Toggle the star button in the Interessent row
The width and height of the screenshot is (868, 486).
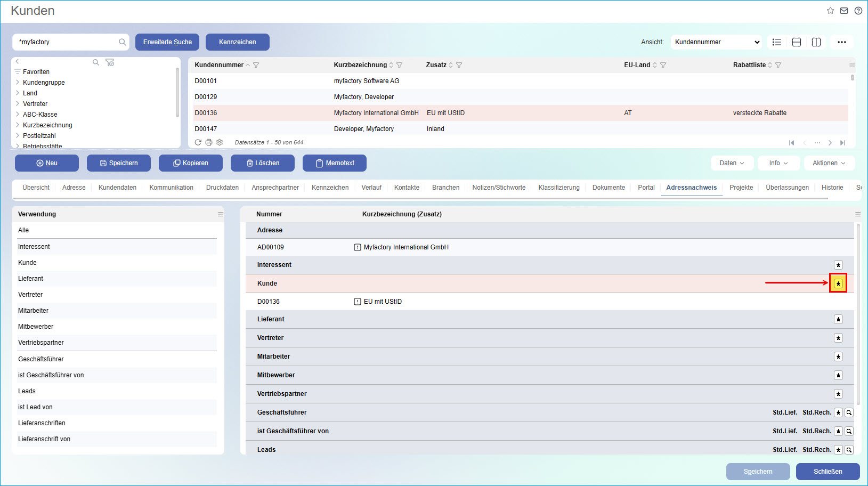point(838,265)
